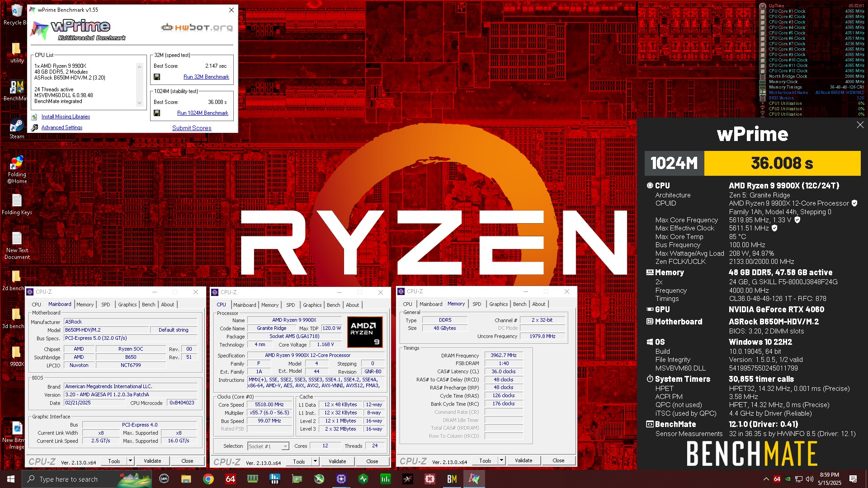Open the UEFI round taskbar icon

pyautogui.click(x=164, y=479)
